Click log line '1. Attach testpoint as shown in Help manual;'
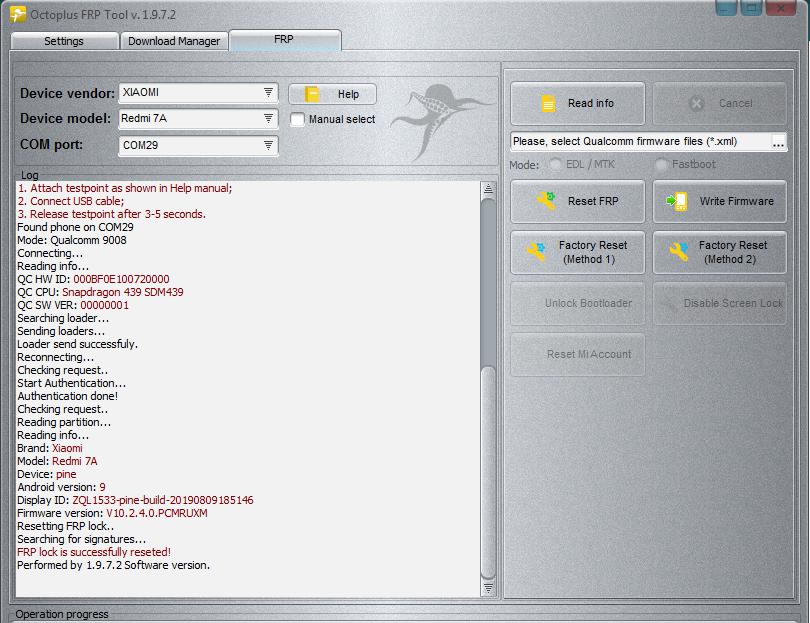This screenshot has width=810, height=623. (x=125, y=188)
